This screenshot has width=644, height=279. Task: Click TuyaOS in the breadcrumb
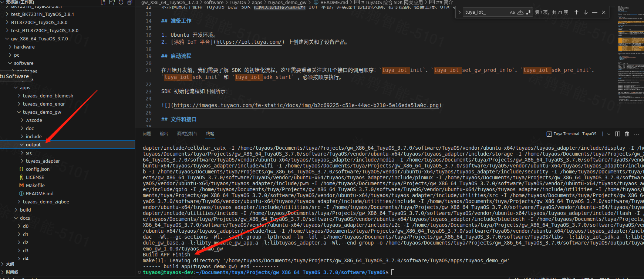point(238,2)
